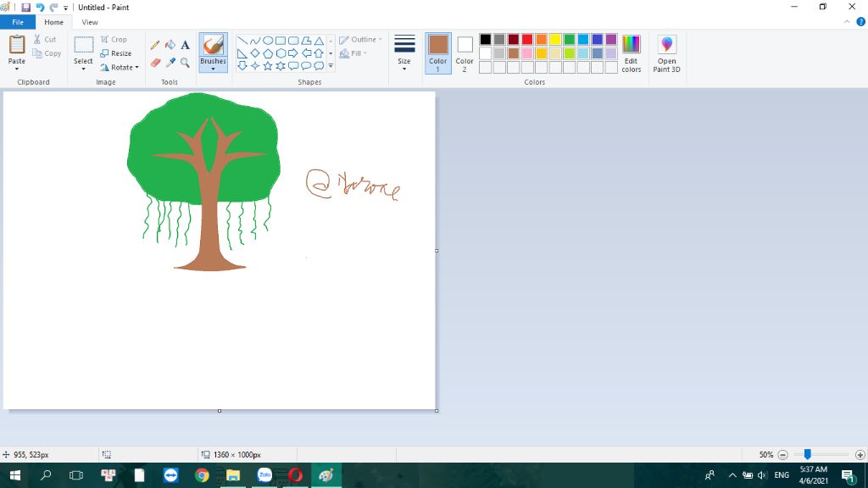Click Edit colors button
Image resolution: width=868 pixels, height=488 pixels.
click(x=631, y=53)
